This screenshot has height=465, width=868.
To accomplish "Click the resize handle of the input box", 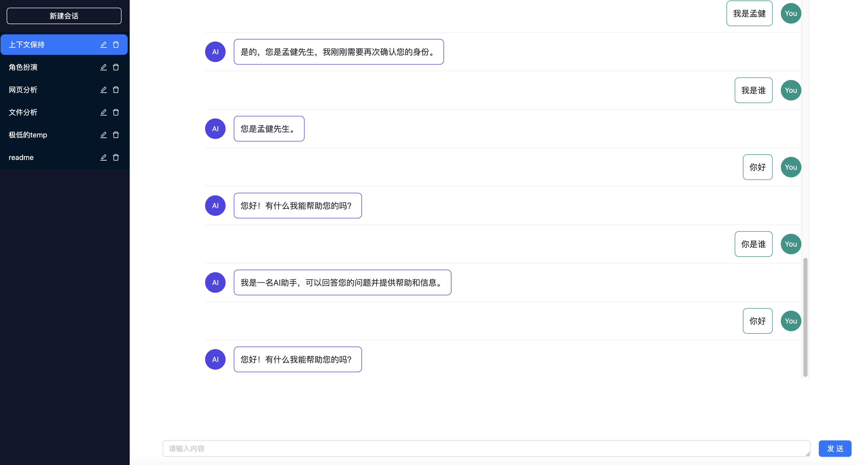I will (x=808, y=454).
